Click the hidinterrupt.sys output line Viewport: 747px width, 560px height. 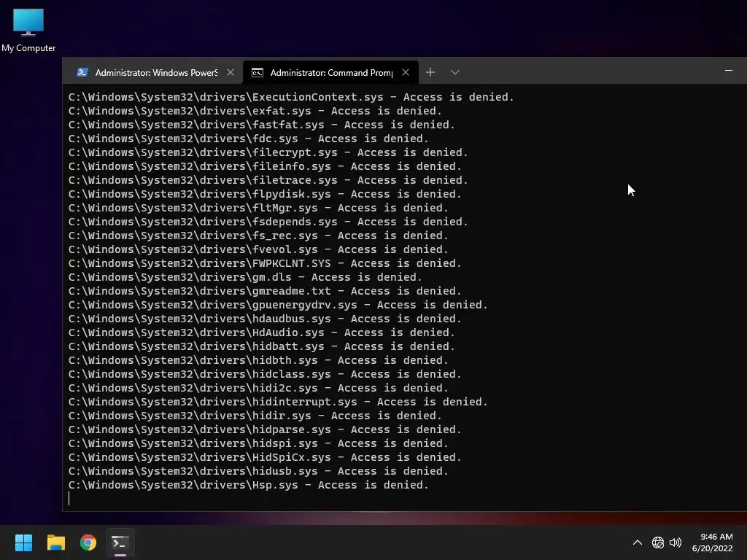278,402
